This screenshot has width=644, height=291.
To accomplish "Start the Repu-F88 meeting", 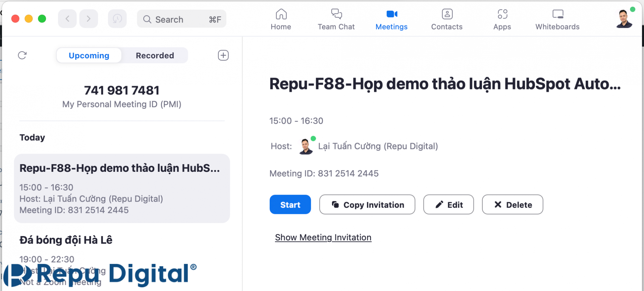I will click(x=290, y=205).
